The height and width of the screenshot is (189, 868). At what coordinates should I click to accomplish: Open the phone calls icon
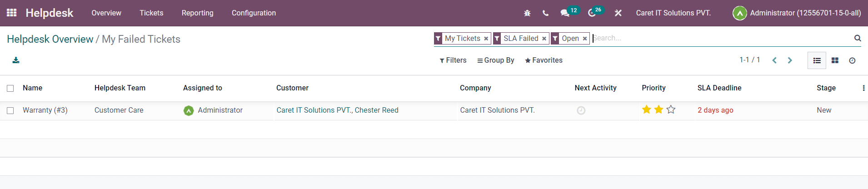click(545, 13)
